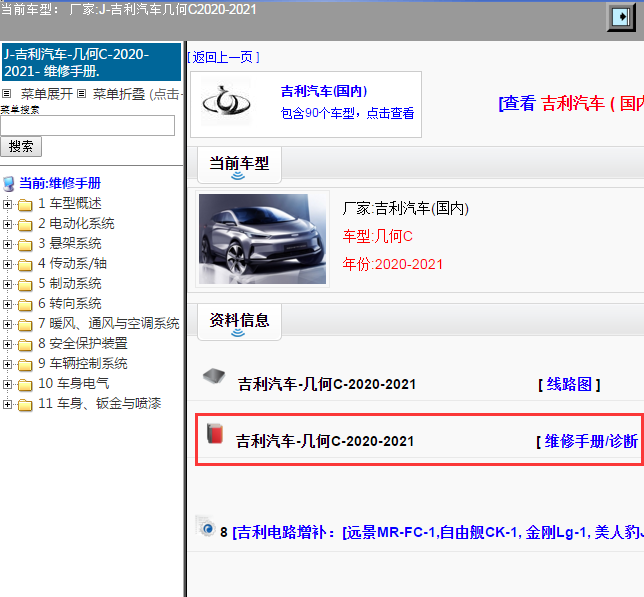This screenshot has width=644, height=597.
Task: Select the 10 车身电气 text label
Action: [74, 383]
